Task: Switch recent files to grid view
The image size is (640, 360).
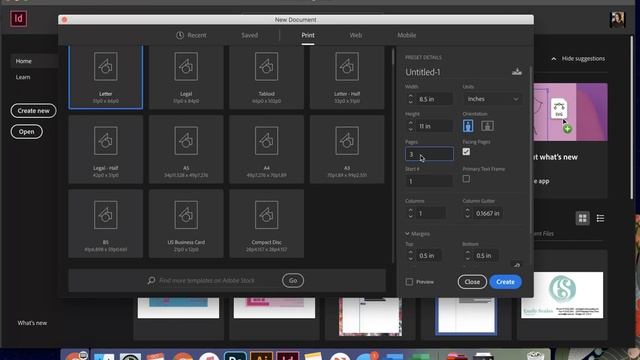Action: coord(582,218)
